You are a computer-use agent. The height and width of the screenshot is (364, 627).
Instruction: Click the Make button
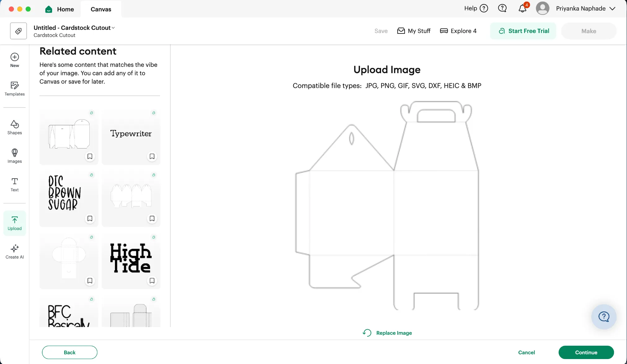tap(589, 31)
